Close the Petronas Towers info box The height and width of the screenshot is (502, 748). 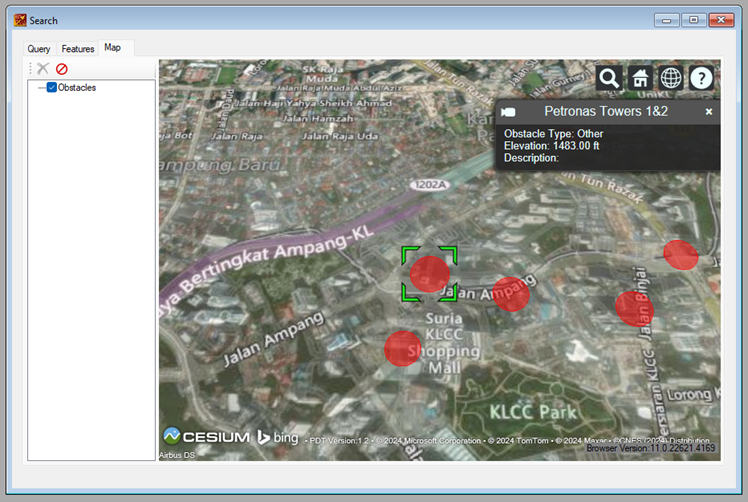coord(709,112)
